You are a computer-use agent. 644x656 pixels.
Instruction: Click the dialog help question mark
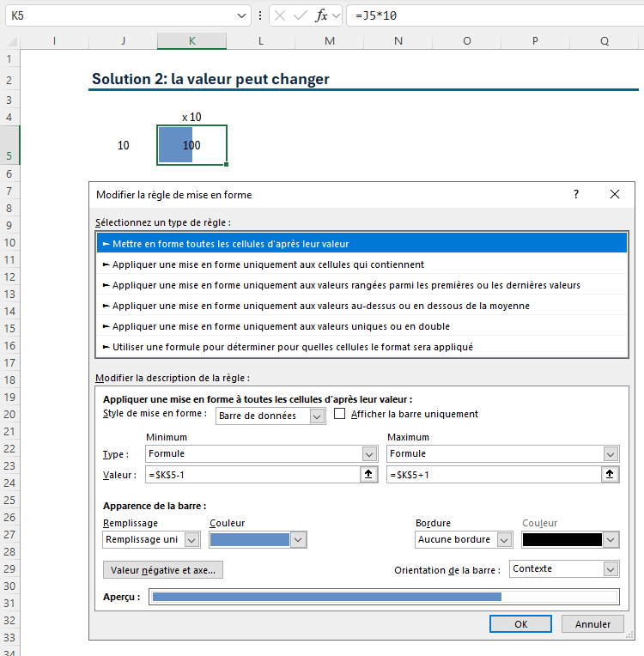point(576,195)
